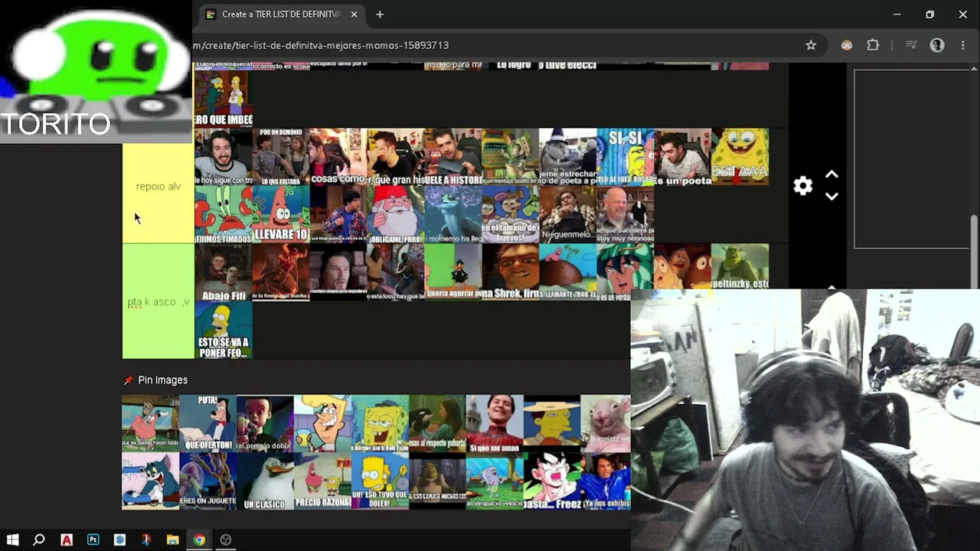Select the 'Nieguenmelo' meme
Viewport: 980px width, 551px height.
568,215
